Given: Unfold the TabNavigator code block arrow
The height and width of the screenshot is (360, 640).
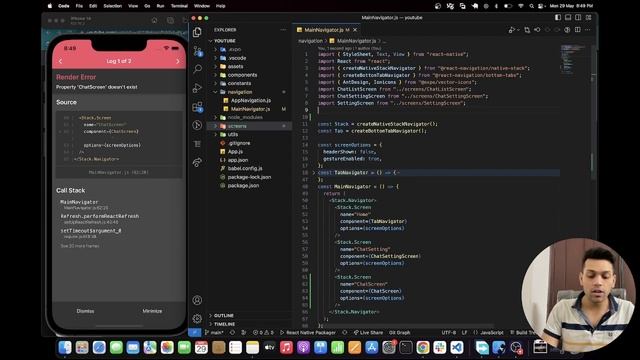Looking at the screenshot, I should pos(313,173).
